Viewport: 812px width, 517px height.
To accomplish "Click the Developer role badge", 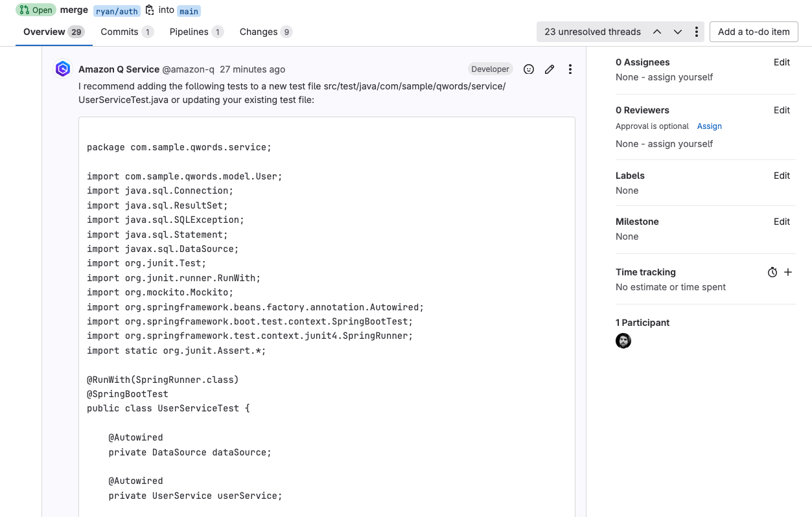I will 491,69.
